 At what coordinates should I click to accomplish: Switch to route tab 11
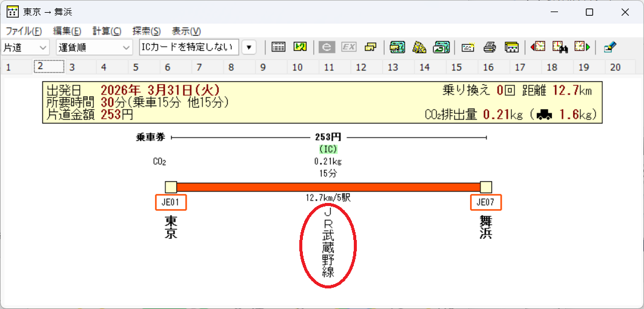335,67
